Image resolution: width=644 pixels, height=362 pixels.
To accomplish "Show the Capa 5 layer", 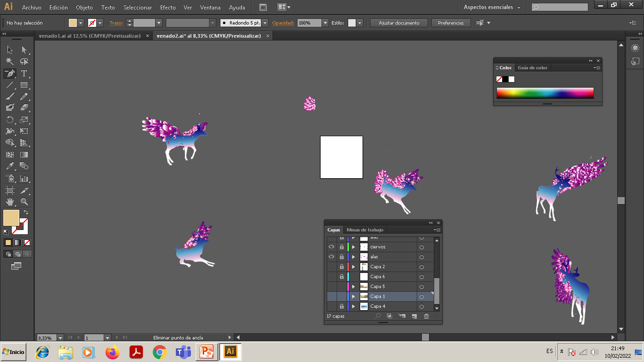I will (x=331, y=287).
